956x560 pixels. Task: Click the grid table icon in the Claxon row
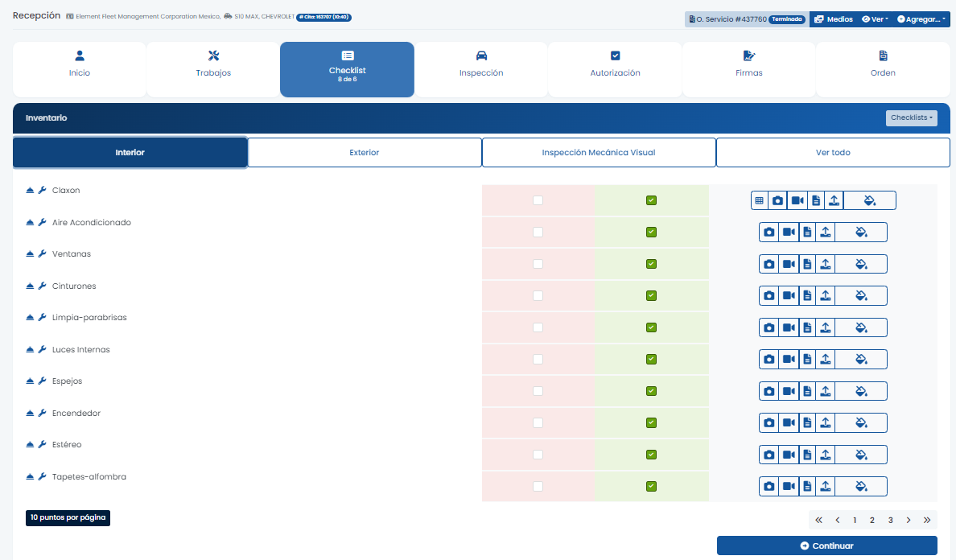coord(759,200)
